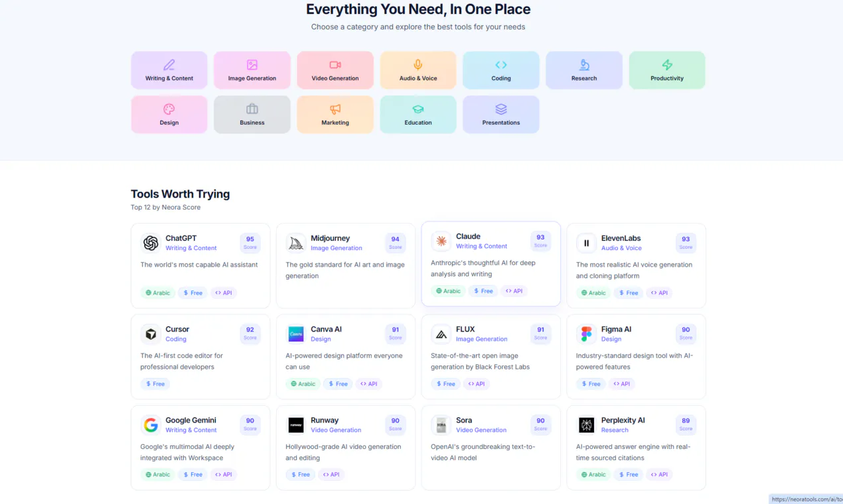Open the Figma AI tool title
Screen dimensions: 843x504
point(617,329)
